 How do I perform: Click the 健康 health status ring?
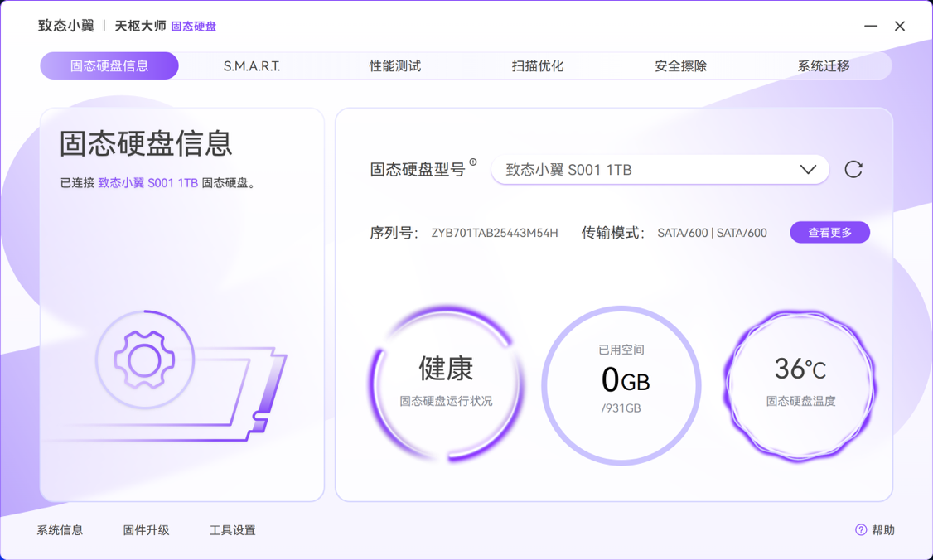[x=445, y=383]
